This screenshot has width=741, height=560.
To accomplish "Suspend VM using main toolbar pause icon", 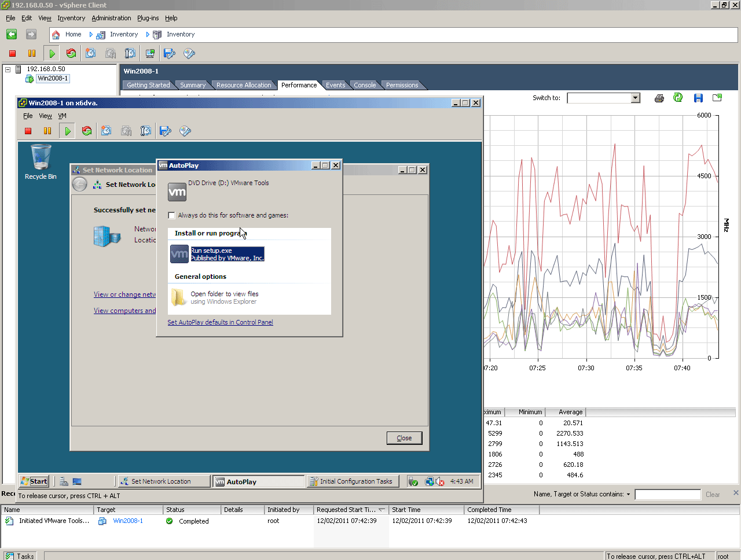I will point(32,53).
